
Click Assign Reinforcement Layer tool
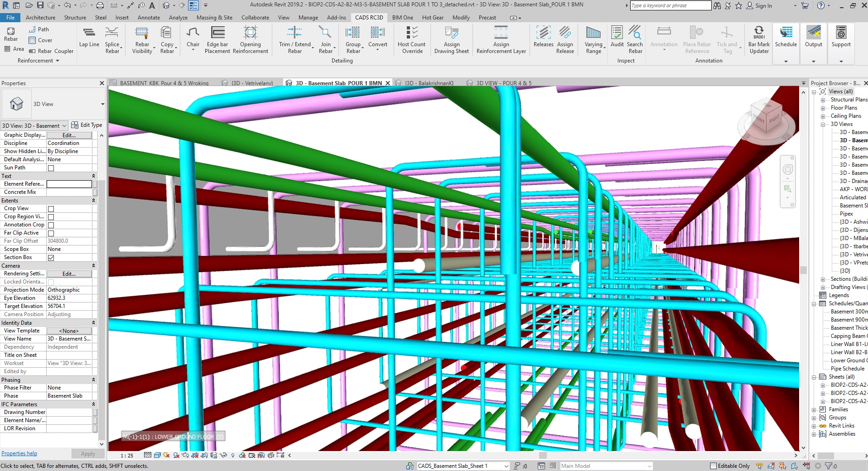(501, 40)
